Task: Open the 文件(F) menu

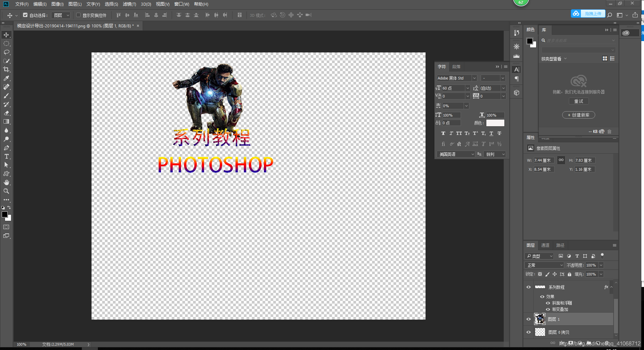Action: click(22, 4)
